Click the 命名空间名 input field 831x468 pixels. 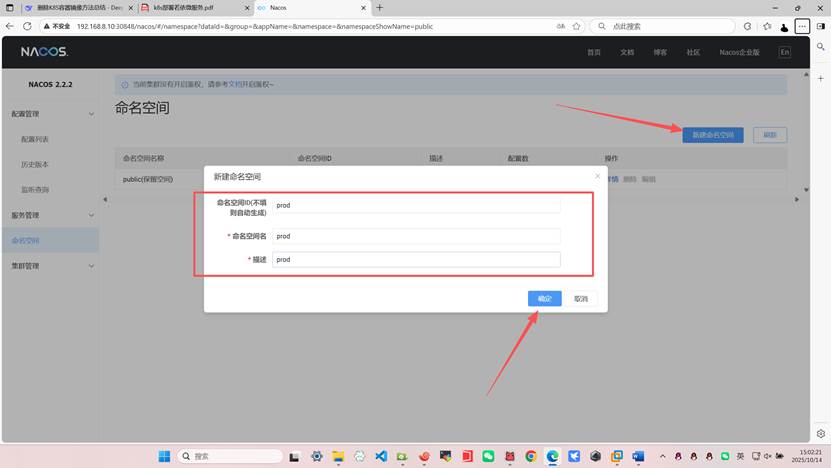click(x=416, y=236)
